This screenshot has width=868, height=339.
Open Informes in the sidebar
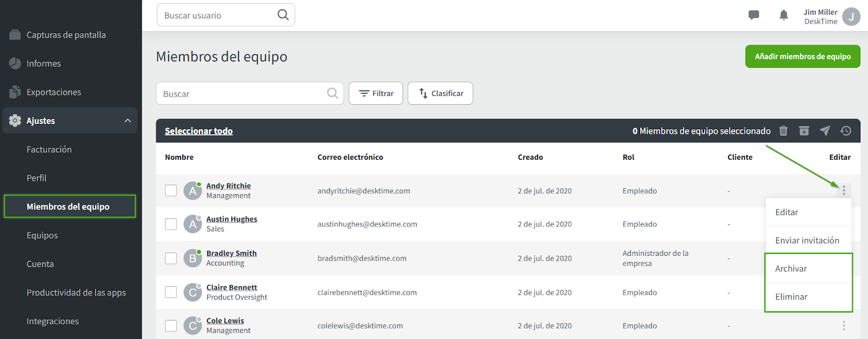[43, 64]
